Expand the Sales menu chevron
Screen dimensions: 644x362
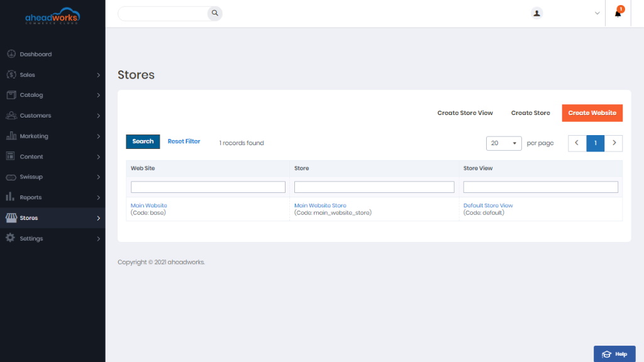[x=98, y=75]
